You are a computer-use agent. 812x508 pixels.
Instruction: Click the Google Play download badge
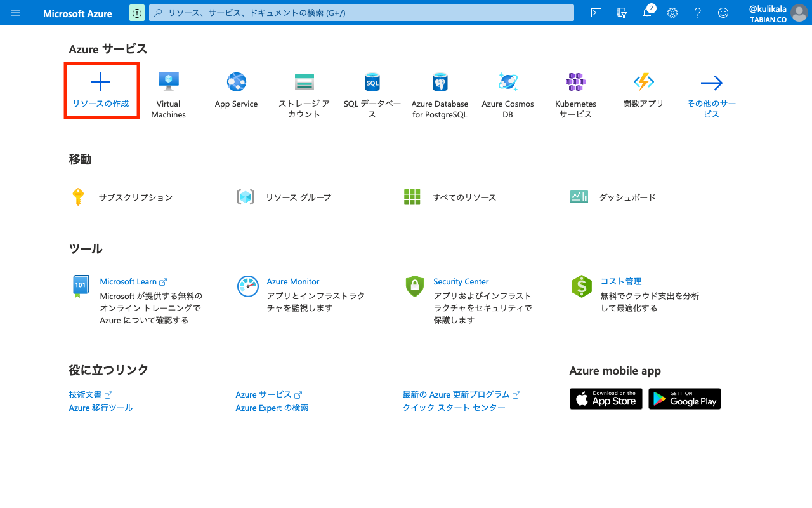(x=684, y=399)
